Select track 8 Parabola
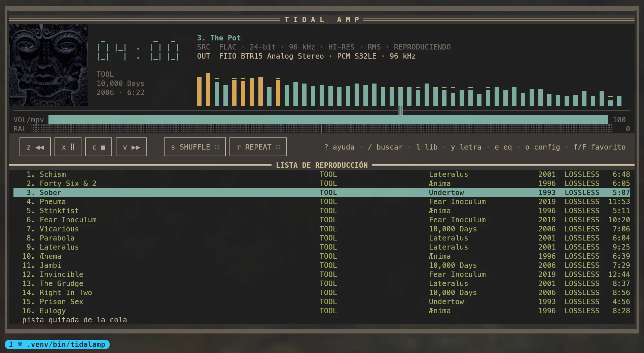This screenshot has width=644, height=353. tap(322, 238)
